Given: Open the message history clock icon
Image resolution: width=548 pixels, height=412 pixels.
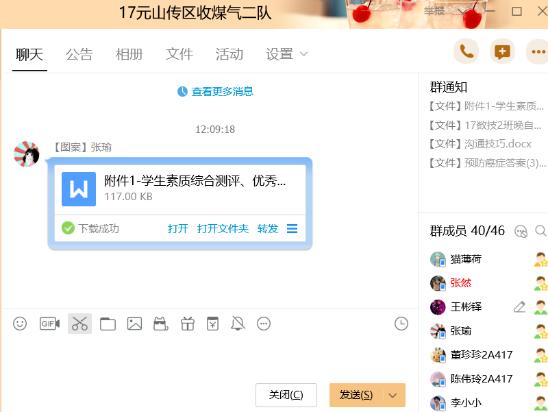Looking at the screenshot, I should tap(401, 324).
